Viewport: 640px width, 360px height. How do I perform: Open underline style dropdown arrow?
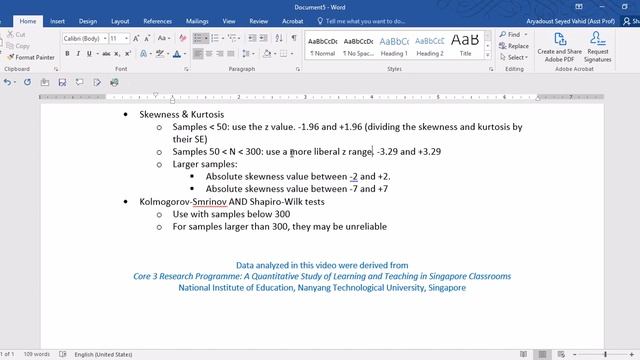click(x=97, y=53)
